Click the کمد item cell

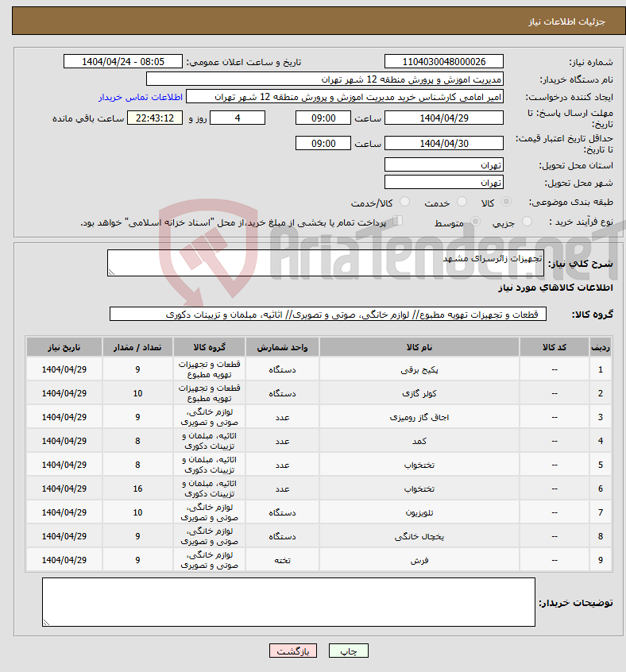click(419, 441)
